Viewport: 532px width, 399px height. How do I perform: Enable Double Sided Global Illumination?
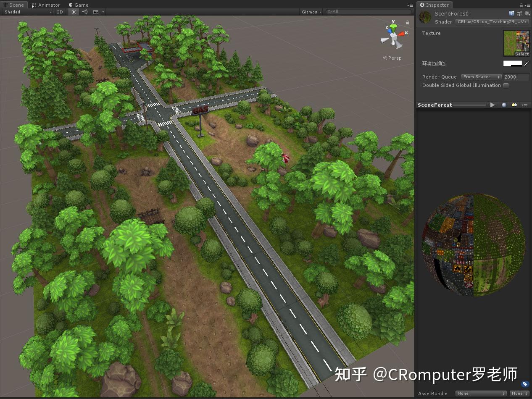point(506,85)
